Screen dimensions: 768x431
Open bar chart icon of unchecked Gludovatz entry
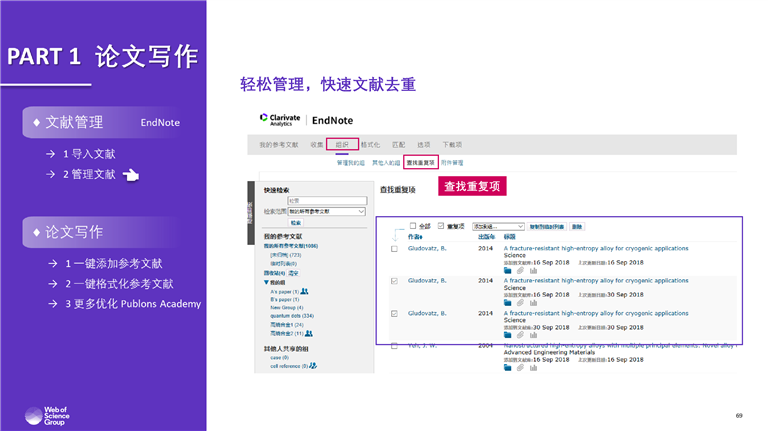point(533,270)
